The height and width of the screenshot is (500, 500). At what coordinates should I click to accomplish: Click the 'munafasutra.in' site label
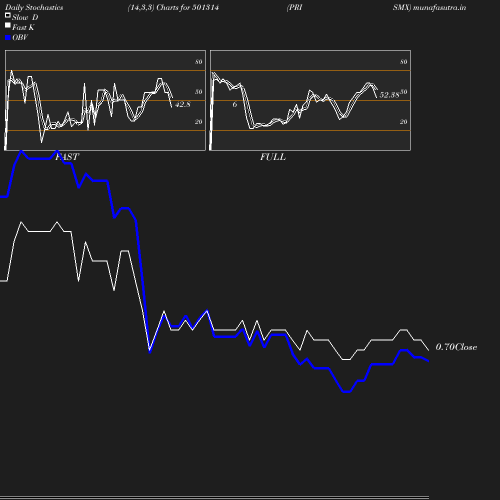pos(439,8)
